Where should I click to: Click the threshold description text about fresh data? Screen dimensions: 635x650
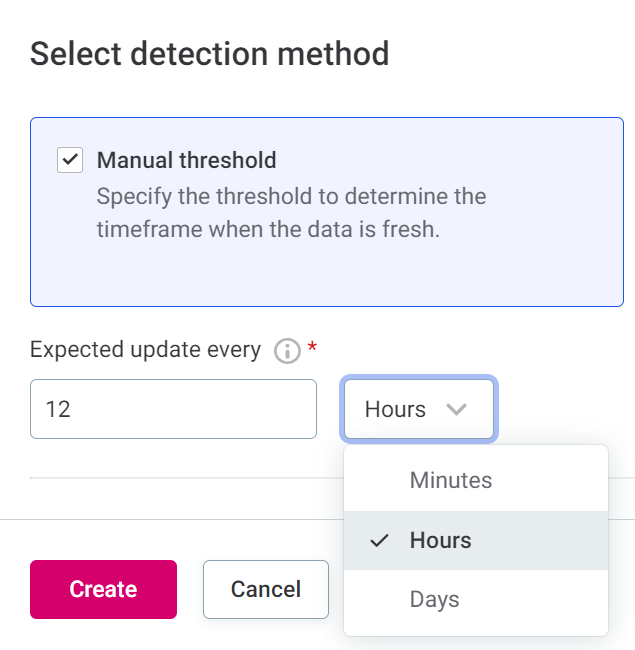pos(290,211)
